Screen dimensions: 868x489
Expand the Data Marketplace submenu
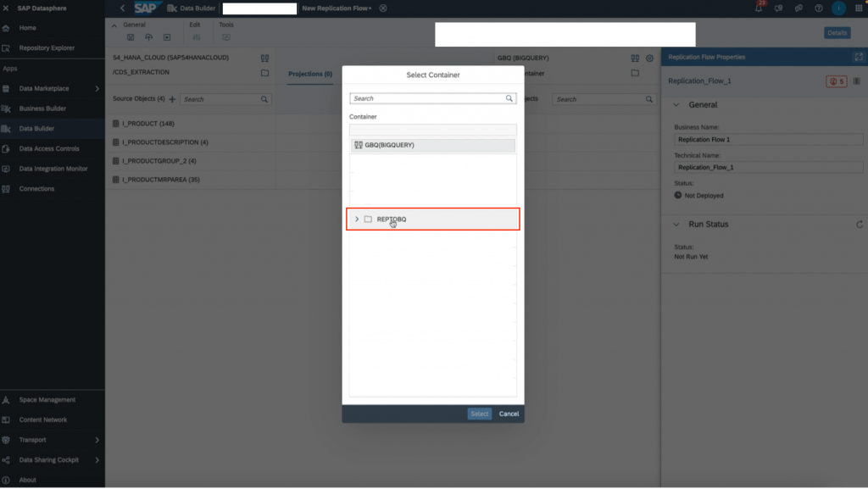pos(97,88)
